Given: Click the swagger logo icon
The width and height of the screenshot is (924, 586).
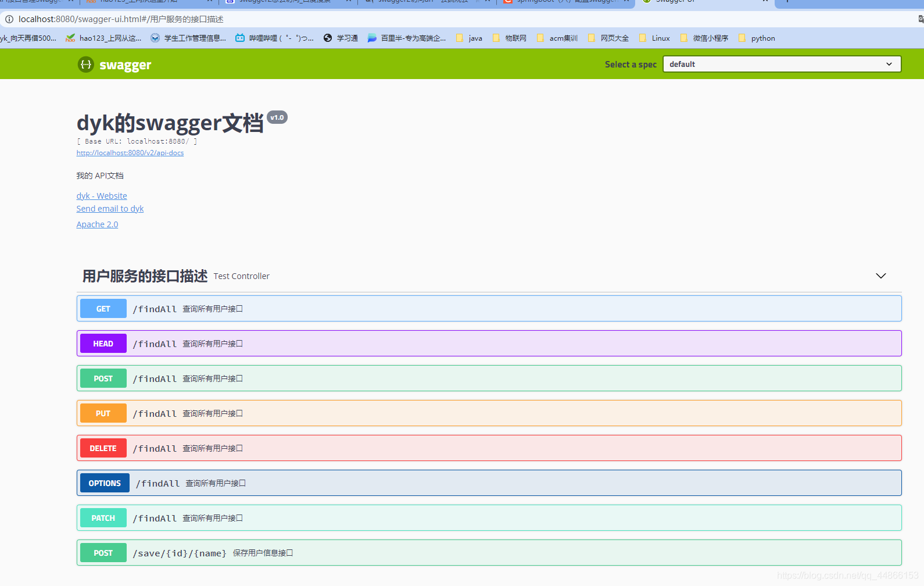Looking at the screenshot, I should point(85,65).
